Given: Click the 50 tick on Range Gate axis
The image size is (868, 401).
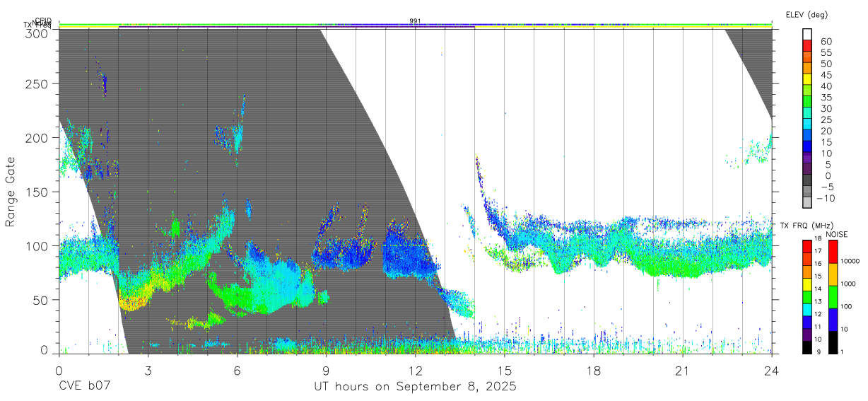Looking at the screenshot, I should pyautogui.click(x=41, y=300).
